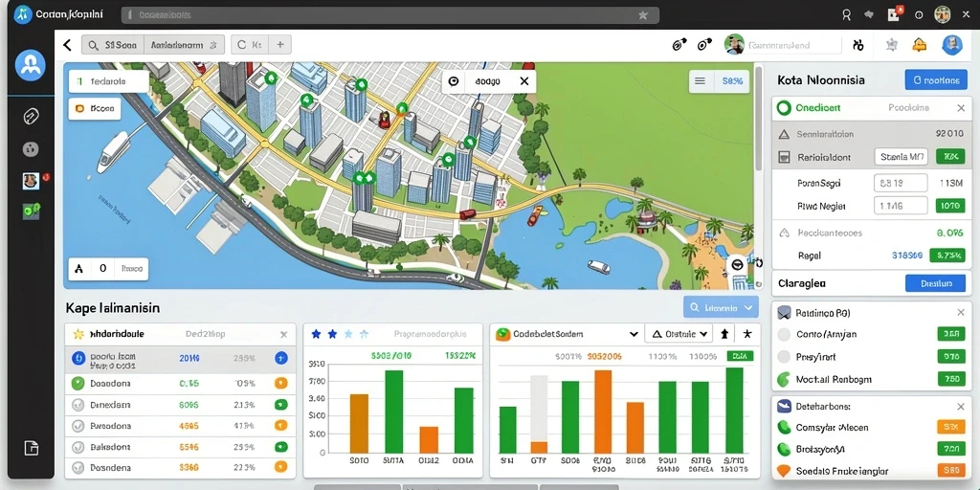Add a new tab with the plus button
The image size is (980, 490).
[280, 45]
